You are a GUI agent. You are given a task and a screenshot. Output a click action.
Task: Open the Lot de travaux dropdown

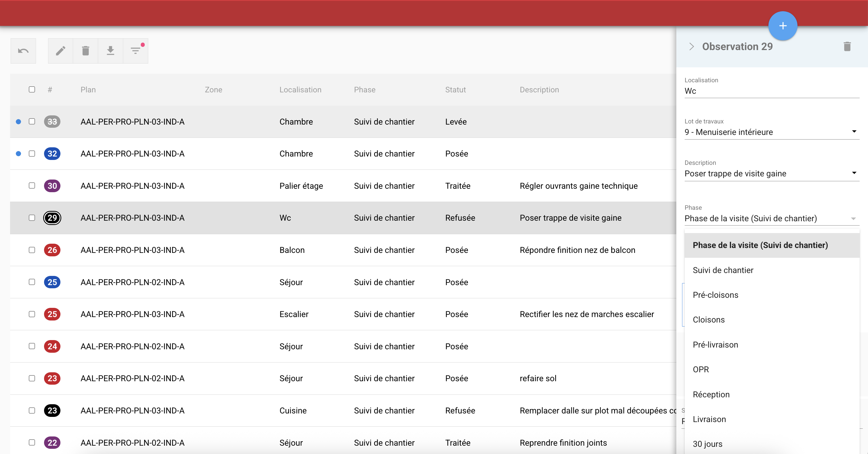pos(772,132)
